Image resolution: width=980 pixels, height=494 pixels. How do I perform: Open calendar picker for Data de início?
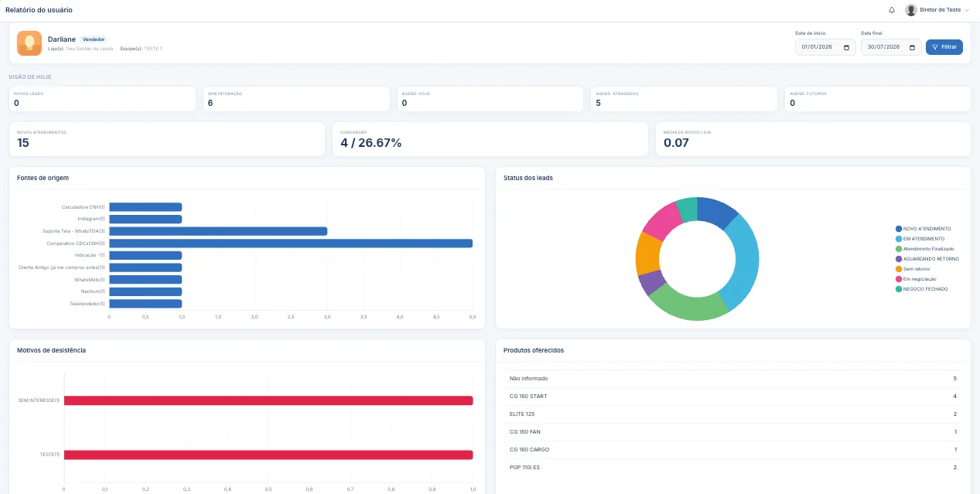point(847,47)
